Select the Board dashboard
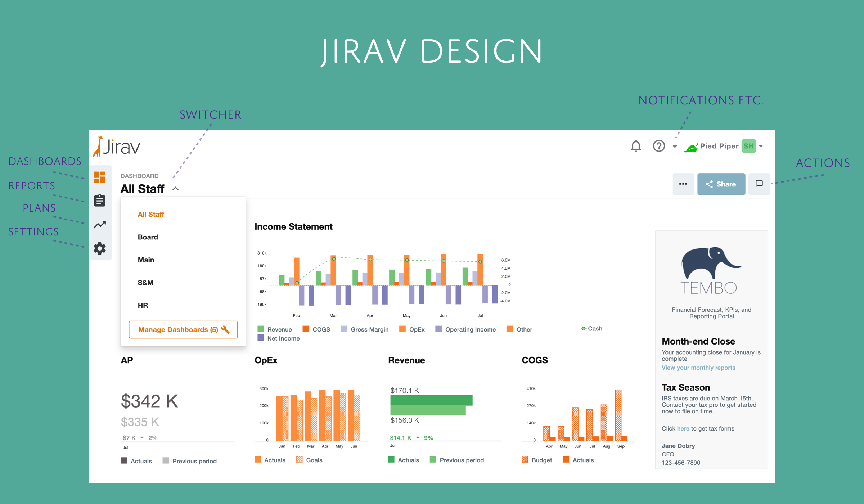The width and height of the screenshot is (864, 504). (148, 237)
